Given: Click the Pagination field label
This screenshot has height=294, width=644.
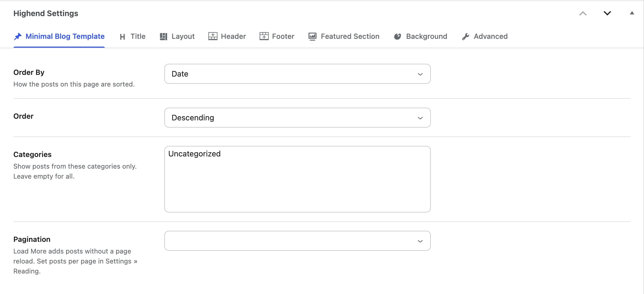Looking at the screenshot, I should [x=32, y=239].
